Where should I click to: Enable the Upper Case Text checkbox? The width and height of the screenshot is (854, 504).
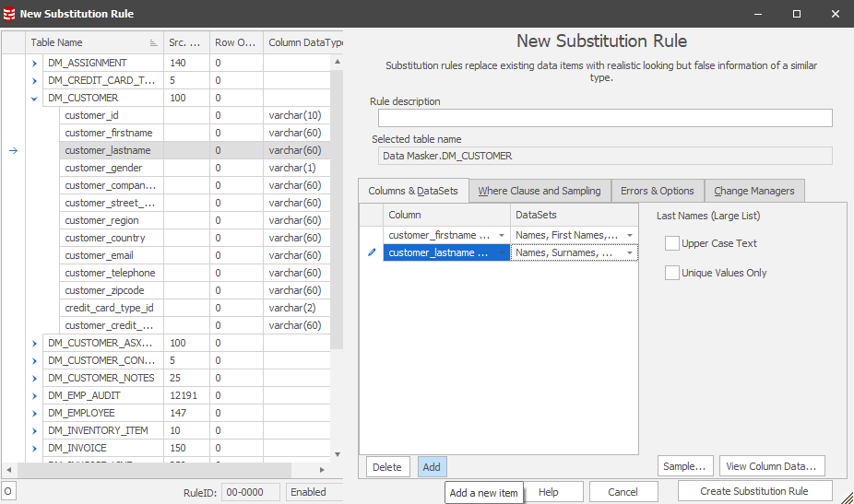[672, 243]
